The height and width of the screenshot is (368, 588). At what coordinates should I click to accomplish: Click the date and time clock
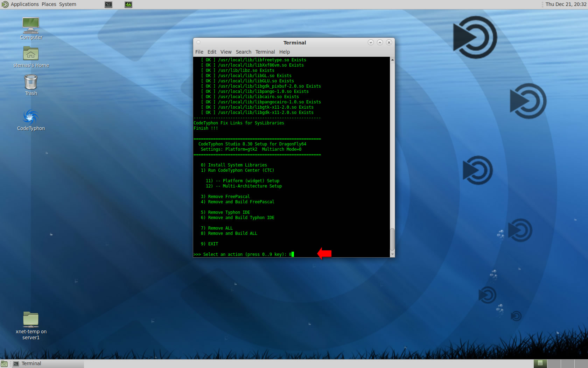pos(566,4)
